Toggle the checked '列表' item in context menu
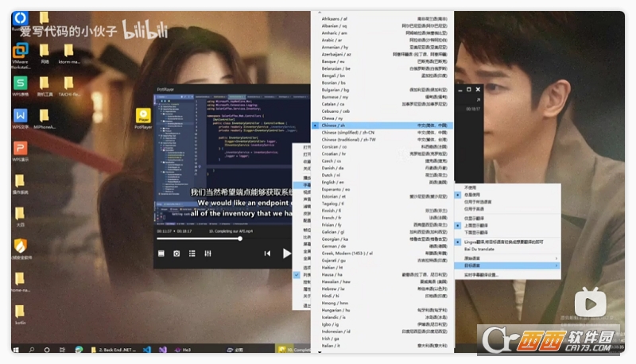The height and width of the screenshot is (364, 636). click(302, 275)
